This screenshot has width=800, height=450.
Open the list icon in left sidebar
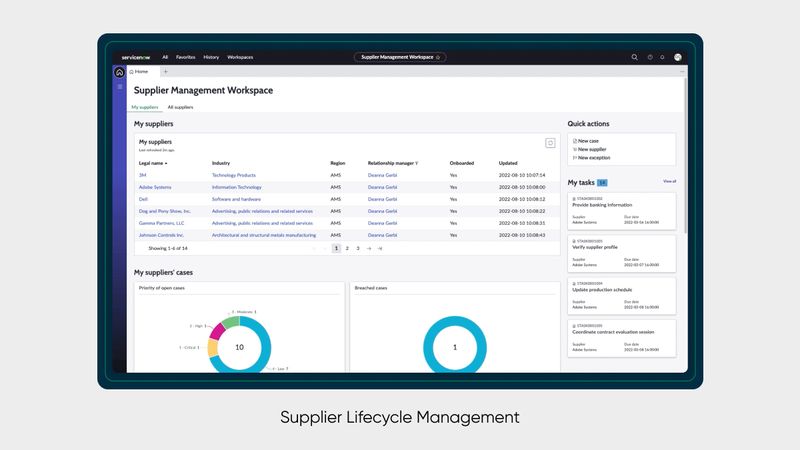pyautogui.click(x=119, y=87)
